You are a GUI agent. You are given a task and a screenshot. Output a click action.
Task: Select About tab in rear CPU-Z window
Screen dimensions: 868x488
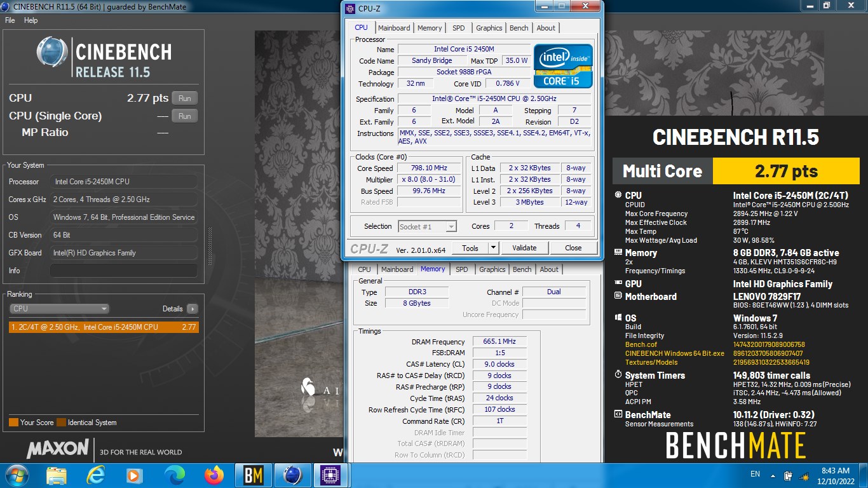click(x=549, y=269)
